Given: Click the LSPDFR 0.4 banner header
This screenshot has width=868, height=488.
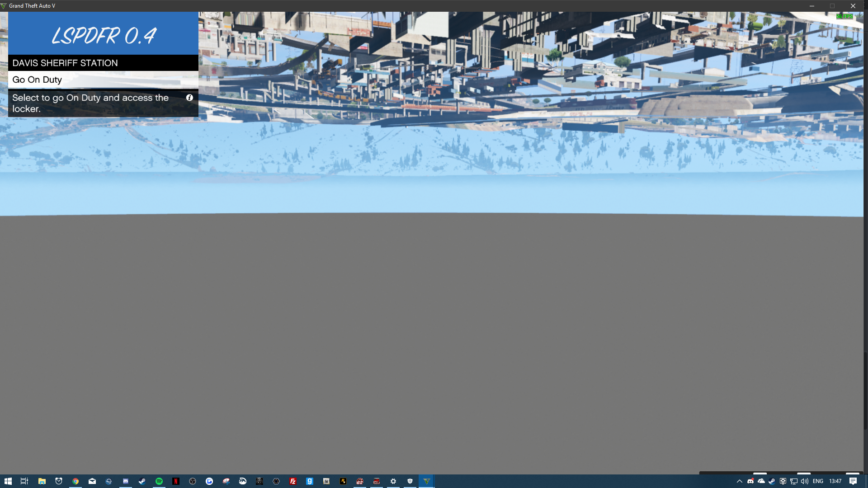Looking at the screenshot, I should point(103,35).
